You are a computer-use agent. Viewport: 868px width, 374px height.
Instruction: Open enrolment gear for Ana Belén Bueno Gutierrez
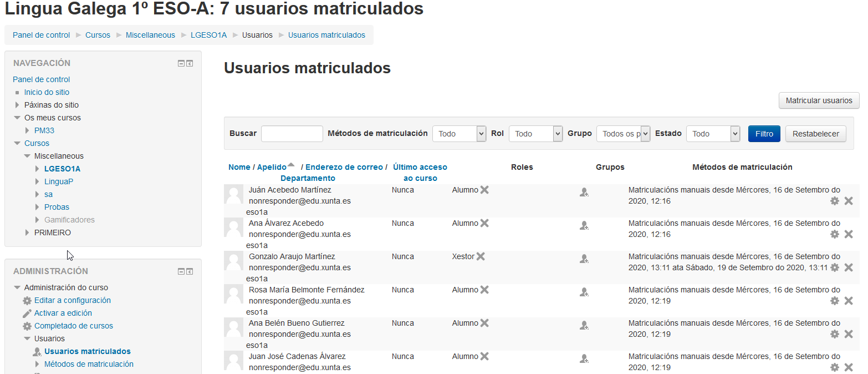coord(834,334)
